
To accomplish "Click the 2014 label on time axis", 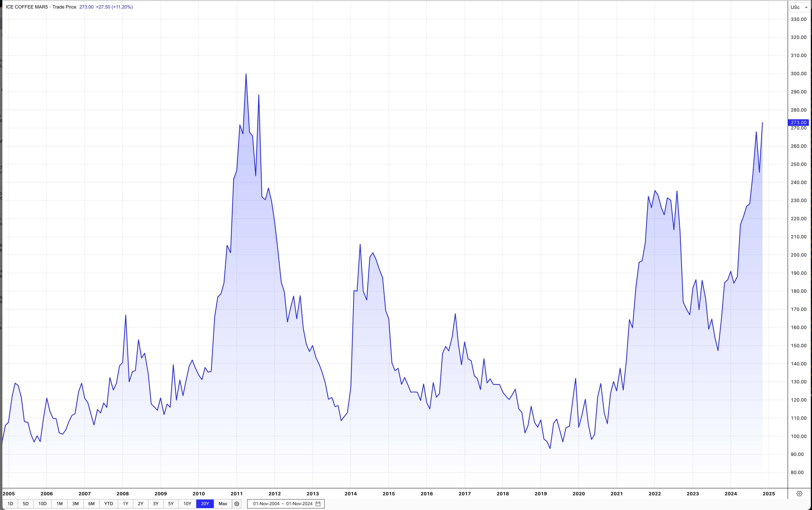I will pos(351,494).
